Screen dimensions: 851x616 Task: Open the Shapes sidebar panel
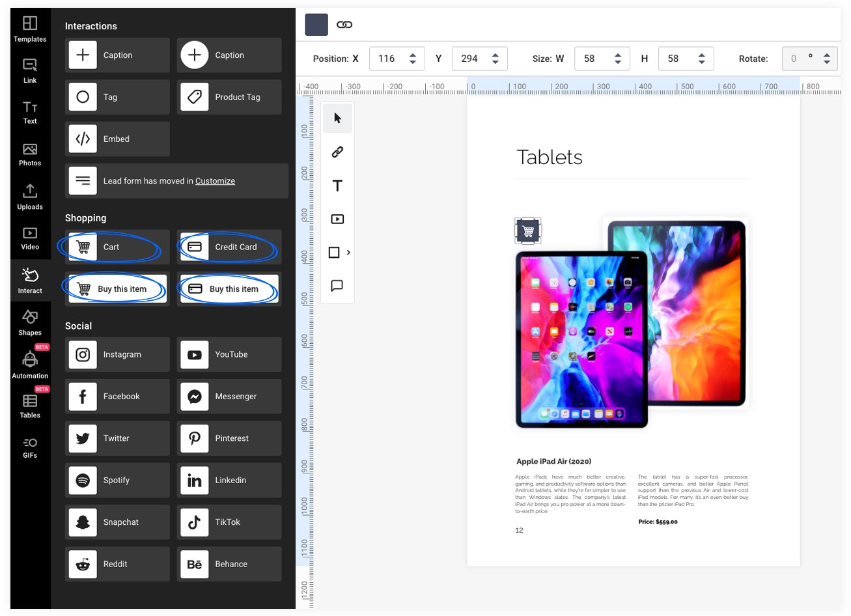tap(30, 322)
